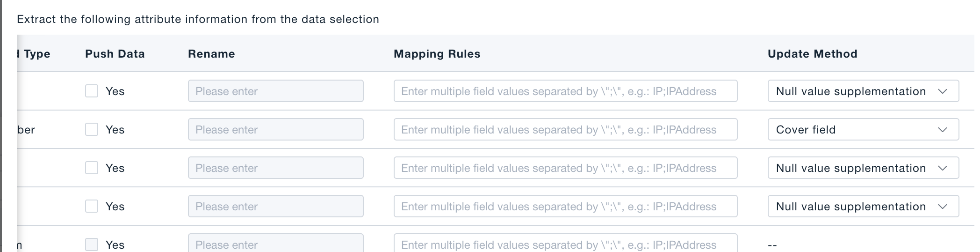Image resolution: width=980 pixels, height=252 pixels.
Task: Open first row Update Method dropdown
Action: pyautogui.click(x=863, y=91)
